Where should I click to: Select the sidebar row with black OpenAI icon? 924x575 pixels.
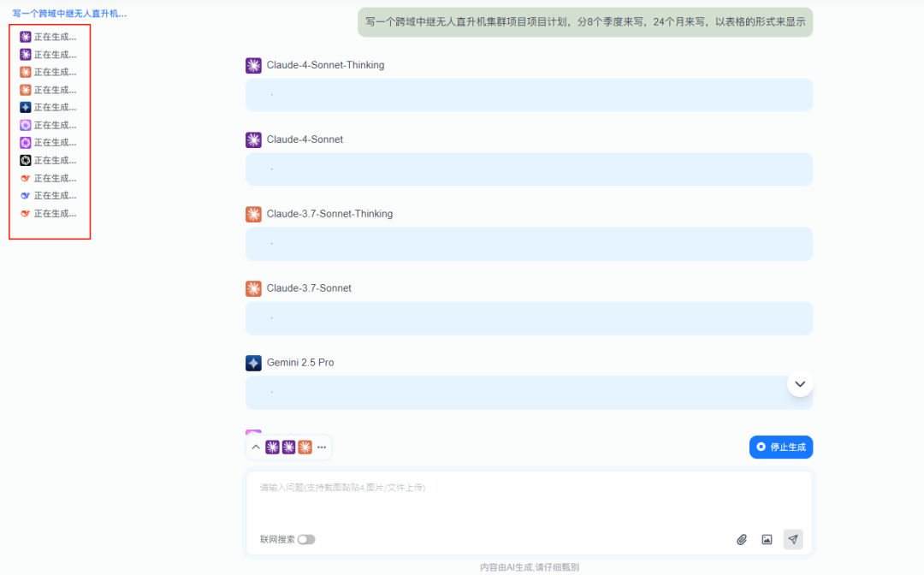[x=48, y=160]
